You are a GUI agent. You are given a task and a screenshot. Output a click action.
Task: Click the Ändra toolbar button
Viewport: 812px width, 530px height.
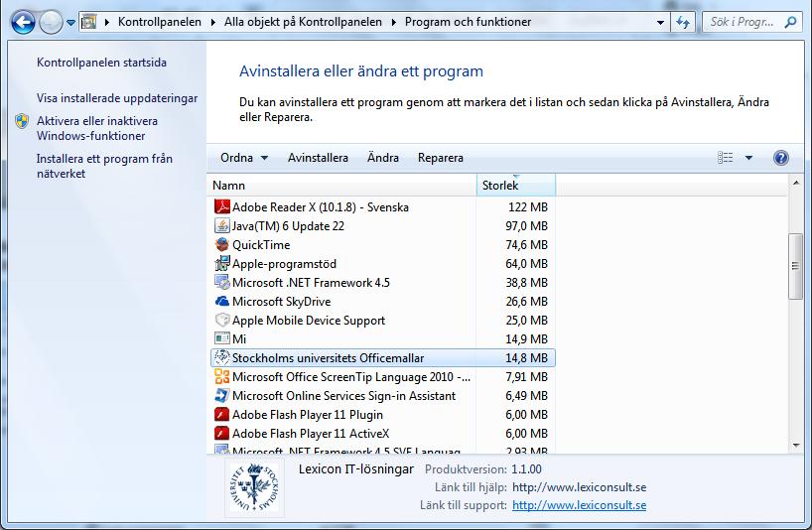pos(383,158)
